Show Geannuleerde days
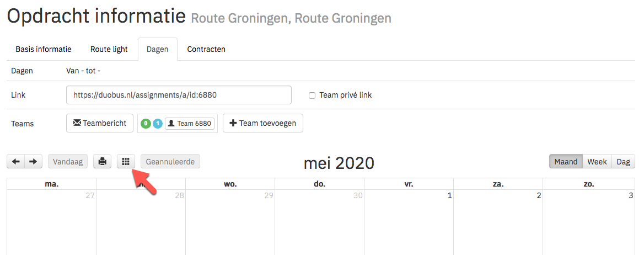 pyautogui.click(x=170, y=162)
